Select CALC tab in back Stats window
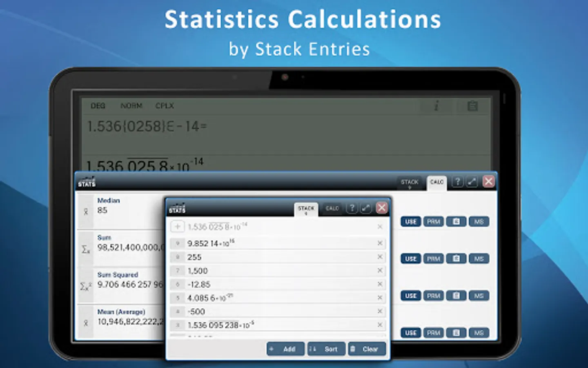The width and height of the screenshot is (588, 368). [437, 183]
